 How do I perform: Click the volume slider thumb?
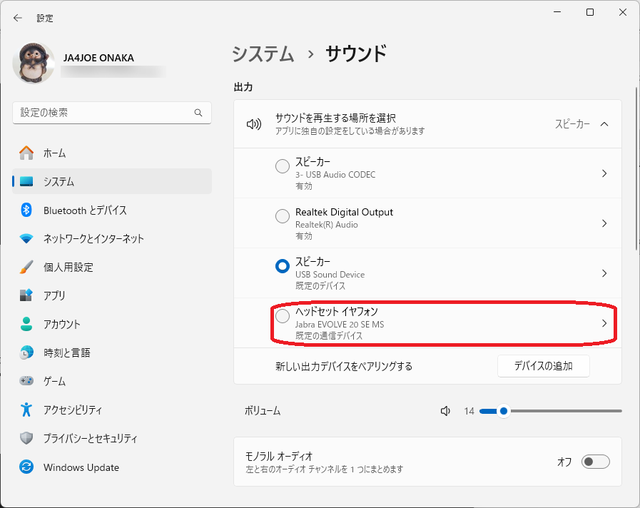[504, 411]
